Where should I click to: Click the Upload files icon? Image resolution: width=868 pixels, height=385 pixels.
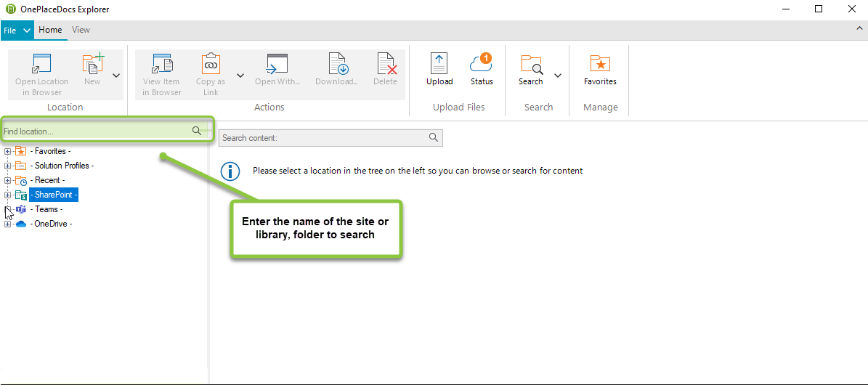point(439,64)
